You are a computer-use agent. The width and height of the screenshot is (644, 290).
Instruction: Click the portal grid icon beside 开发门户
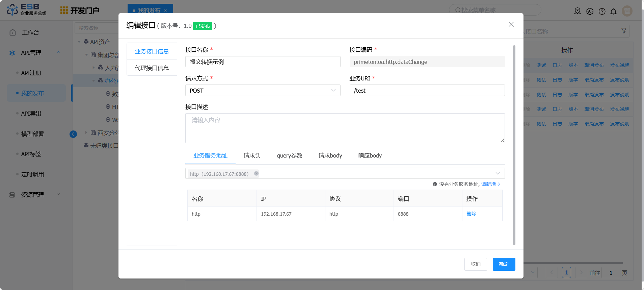64,10
